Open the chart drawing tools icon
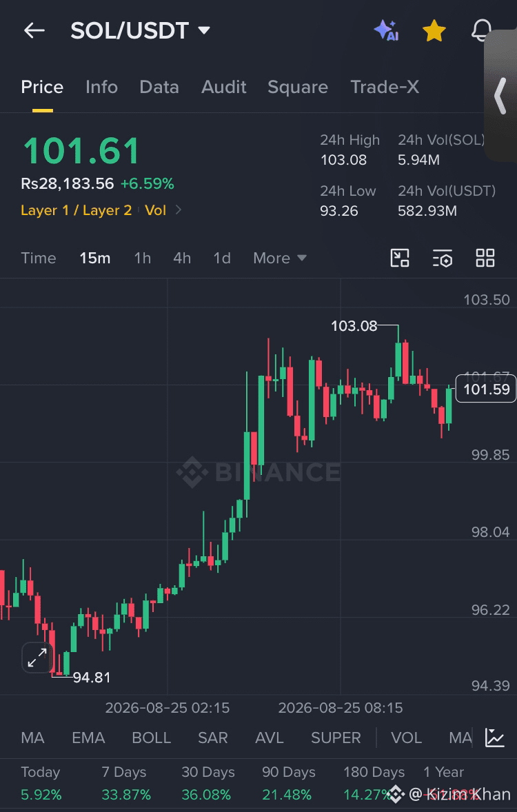 pyautogui.click(x=399, y=258)
